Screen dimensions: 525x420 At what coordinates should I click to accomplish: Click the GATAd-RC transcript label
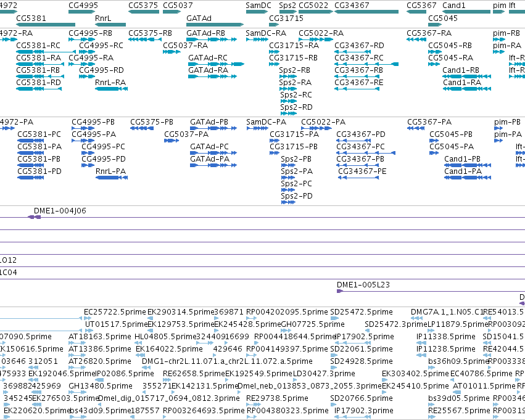[208, 58]
